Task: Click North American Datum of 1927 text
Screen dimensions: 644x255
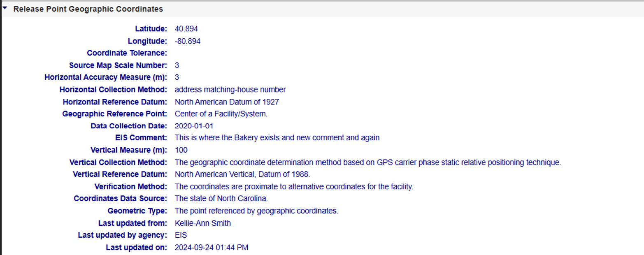Action: pos(229,102)
